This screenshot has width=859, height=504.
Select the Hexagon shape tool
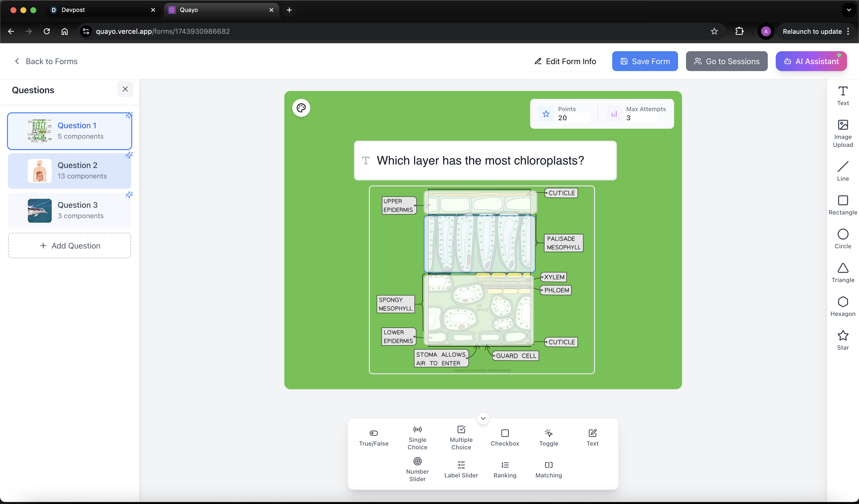click(842, 306)
